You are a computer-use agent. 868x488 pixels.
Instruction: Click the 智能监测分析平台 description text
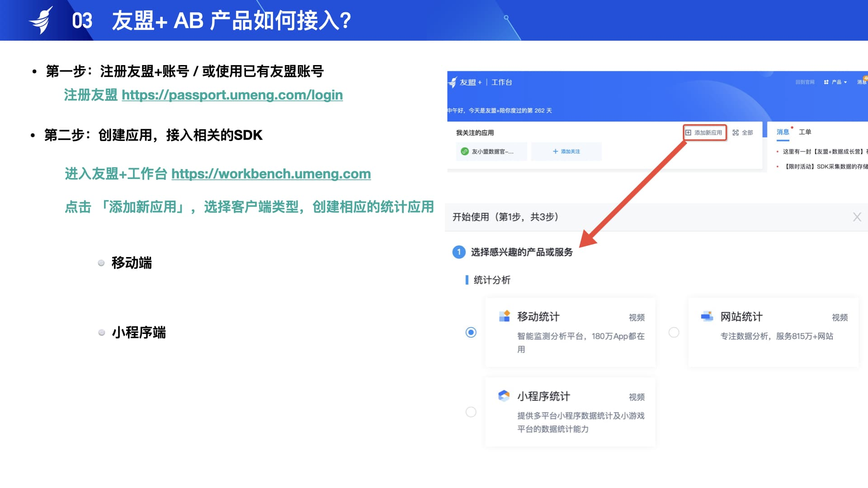tap(581, 343)
